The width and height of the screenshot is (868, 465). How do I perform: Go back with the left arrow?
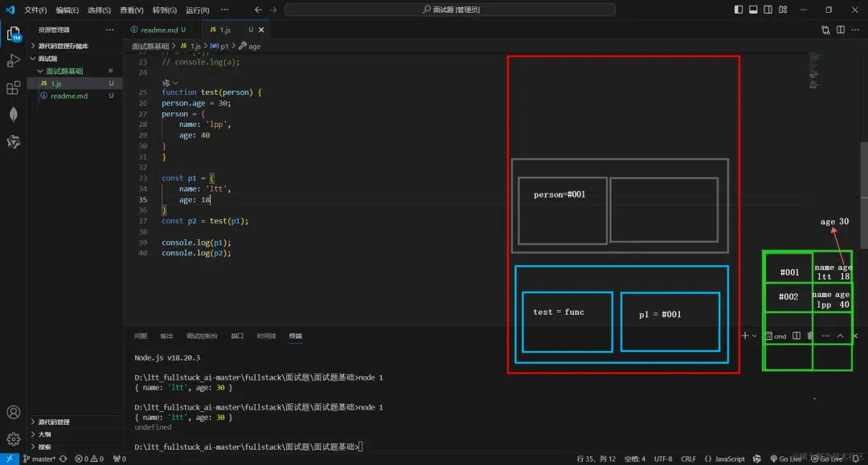coord(258,10)
